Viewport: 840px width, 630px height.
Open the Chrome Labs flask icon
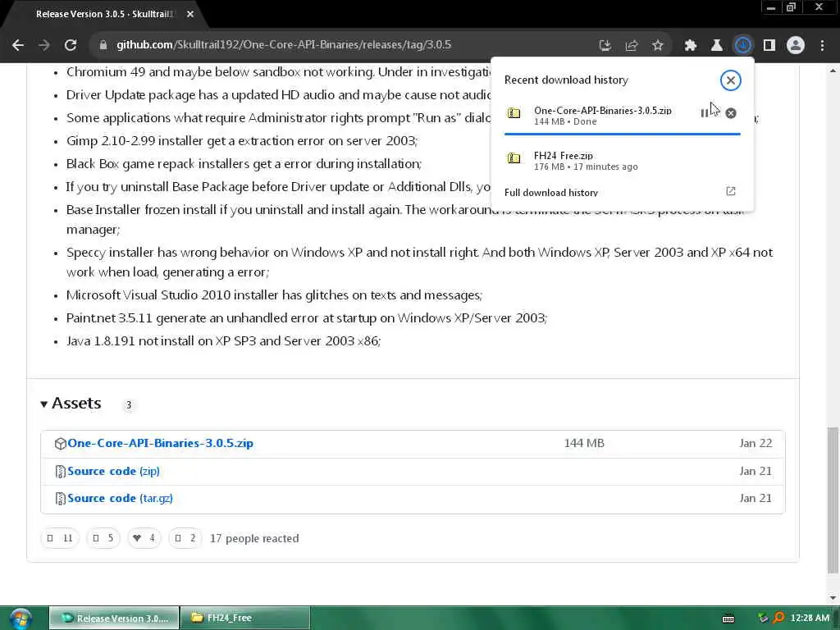716,46
